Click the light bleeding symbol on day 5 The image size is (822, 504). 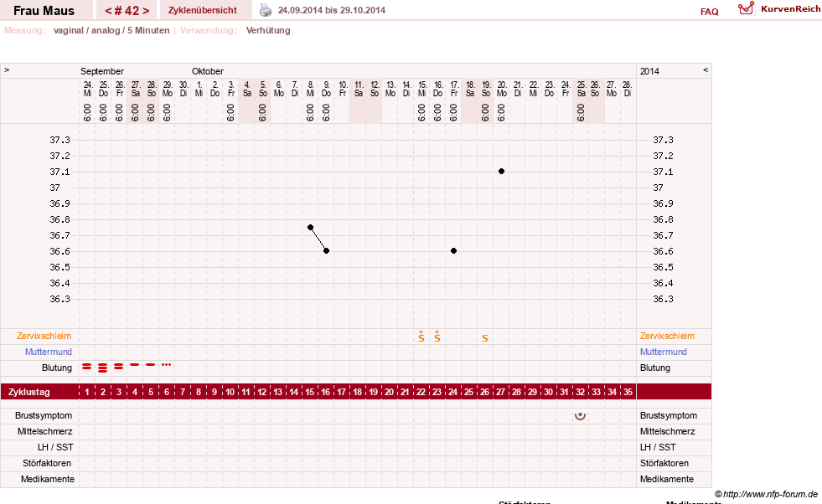(x=151, y=365)
